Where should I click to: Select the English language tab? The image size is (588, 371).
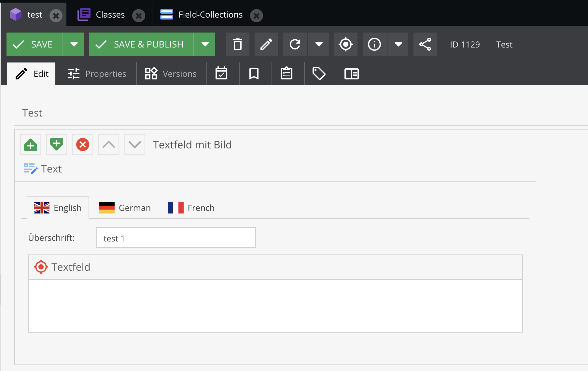pos(58,208)
